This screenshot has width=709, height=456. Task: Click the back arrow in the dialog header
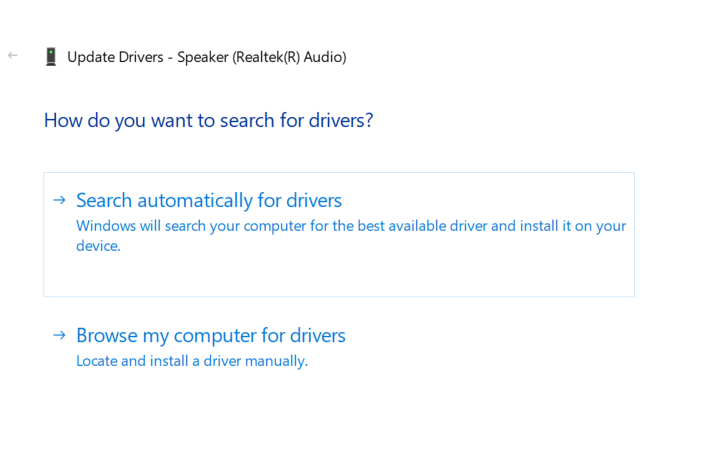[x=12, y=55]
